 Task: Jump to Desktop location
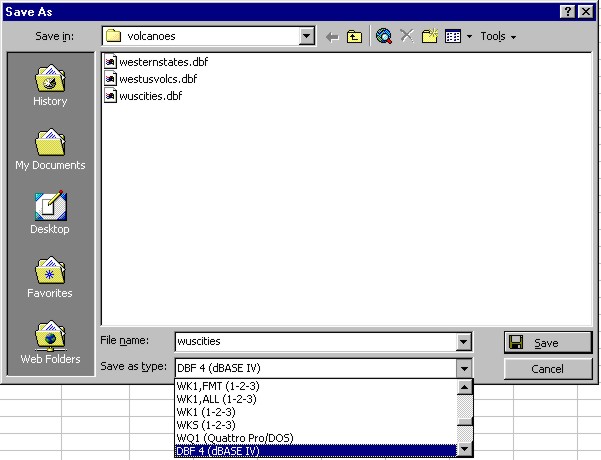point(50,214)
